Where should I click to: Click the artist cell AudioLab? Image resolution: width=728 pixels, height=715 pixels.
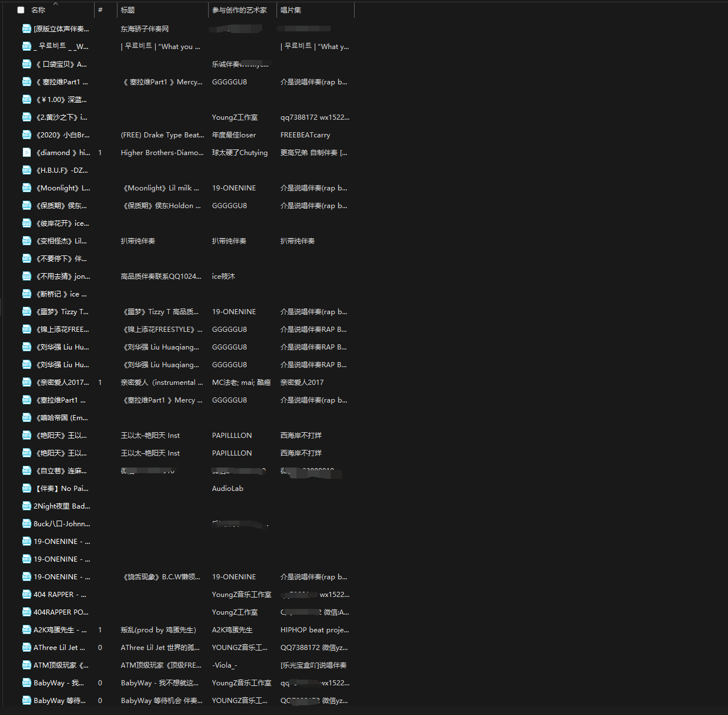(x=227, y=489)
